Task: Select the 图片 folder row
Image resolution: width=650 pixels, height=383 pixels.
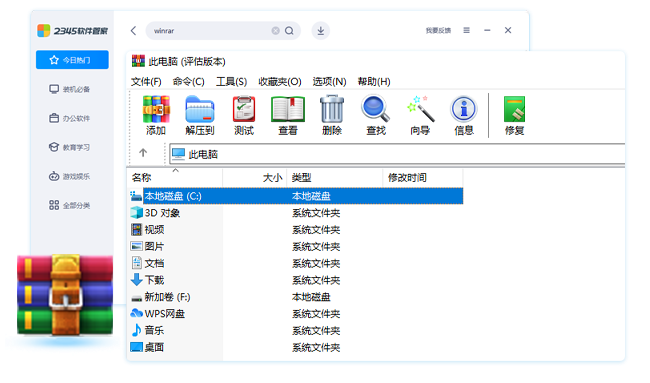Action: [x=296, y=247]
